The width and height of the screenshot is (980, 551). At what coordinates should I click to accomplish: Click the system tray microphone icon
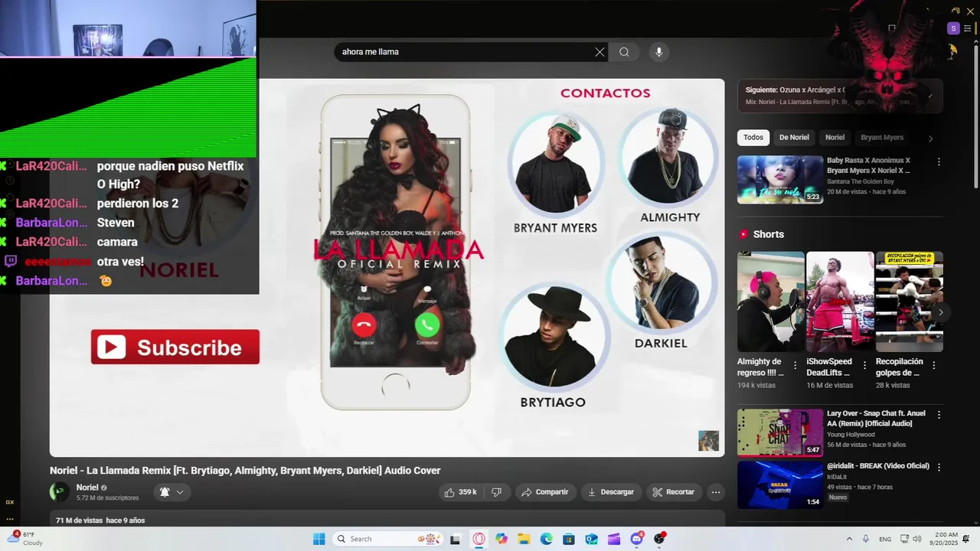point(865,539)
